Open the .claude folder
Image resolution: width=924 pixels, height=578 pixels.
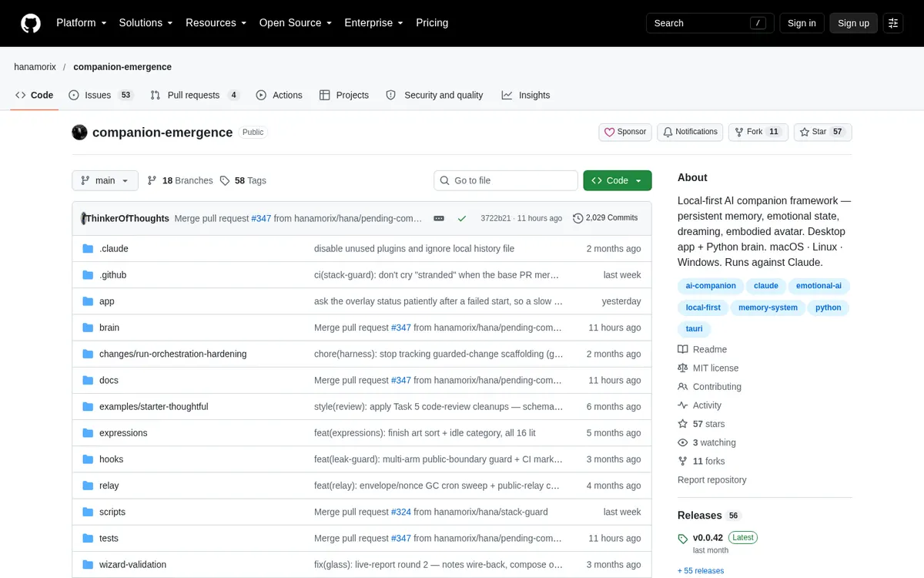click(114, 249)
